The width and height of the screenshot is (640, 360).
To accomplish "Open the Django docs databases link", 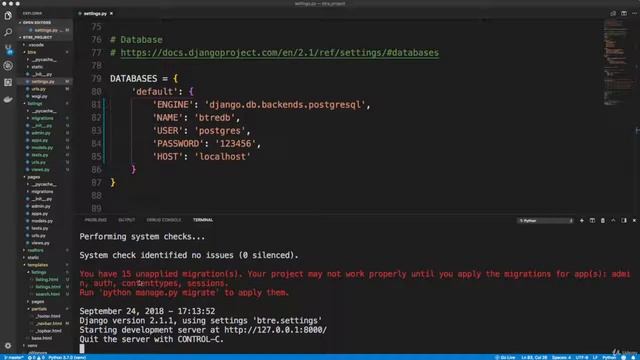I will [x=280, y=53].
